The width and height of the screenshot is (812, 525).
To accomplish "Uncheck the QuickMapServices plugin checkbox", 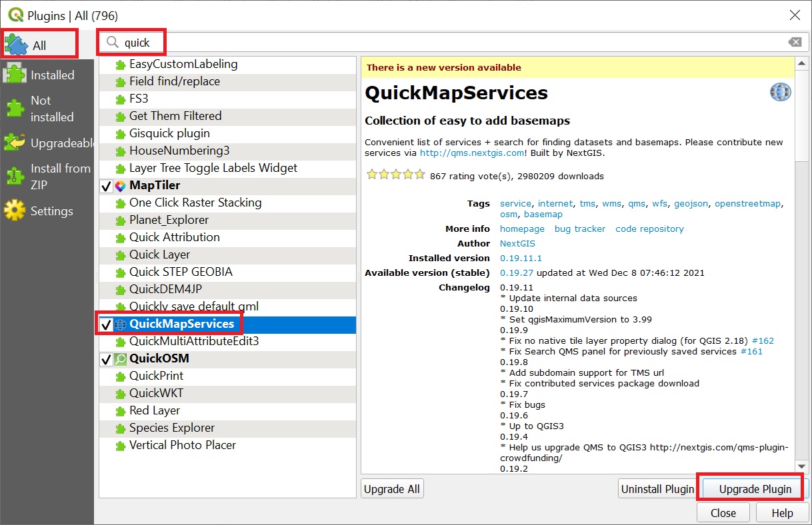I will (x=106, y=324).
